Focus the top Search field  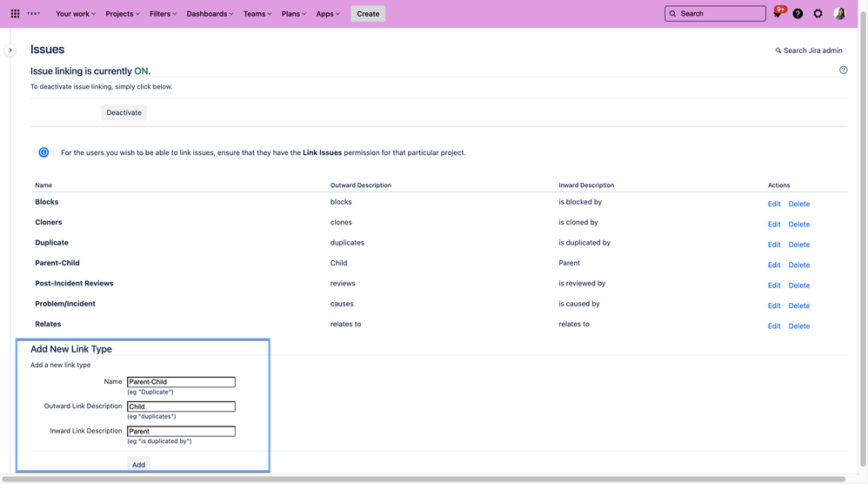715,14
